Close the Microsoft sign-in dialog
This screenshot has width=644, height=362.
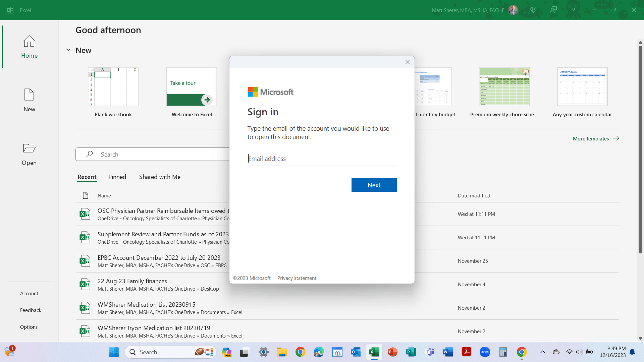[407, 62]
